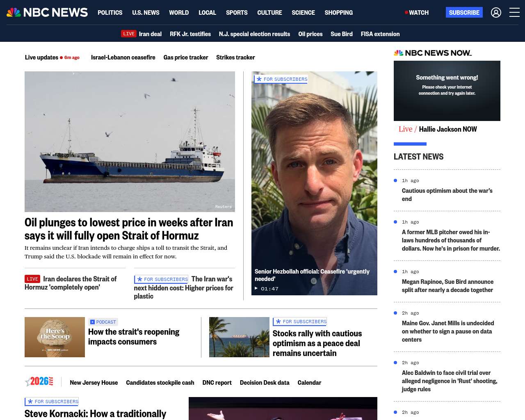Open the cargo ship lead image

(x=130, y=142)
